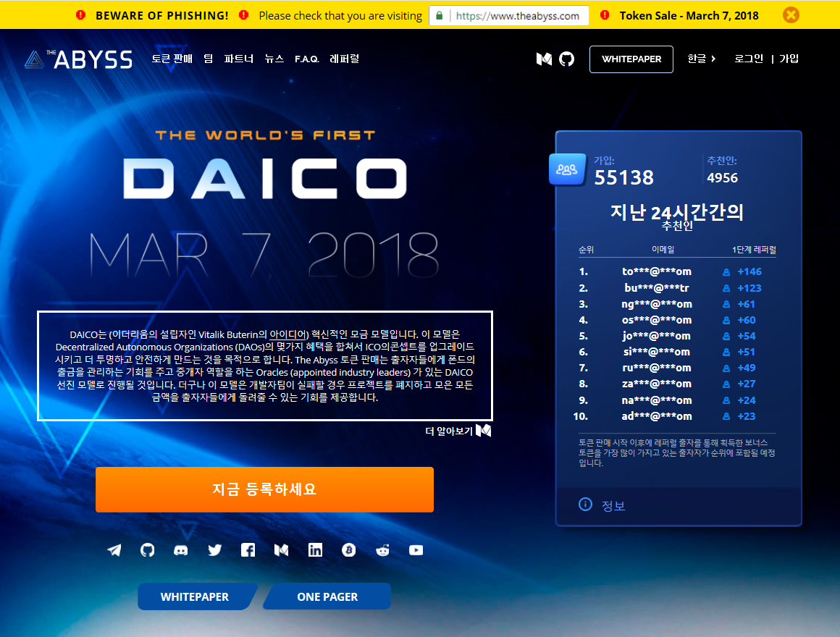The image size is (840, 637).
Task: Open the 팀 menu item
Action: (x=209, y=59)
